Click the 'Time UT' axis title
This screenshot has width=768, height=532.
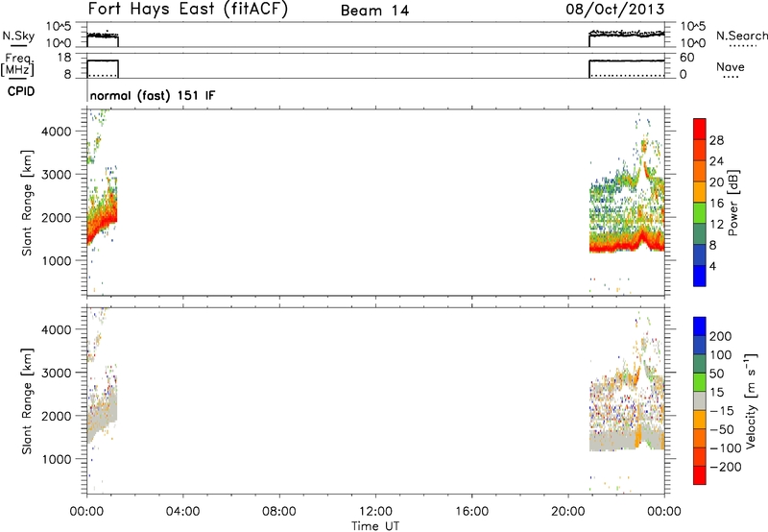coord(375,525)
